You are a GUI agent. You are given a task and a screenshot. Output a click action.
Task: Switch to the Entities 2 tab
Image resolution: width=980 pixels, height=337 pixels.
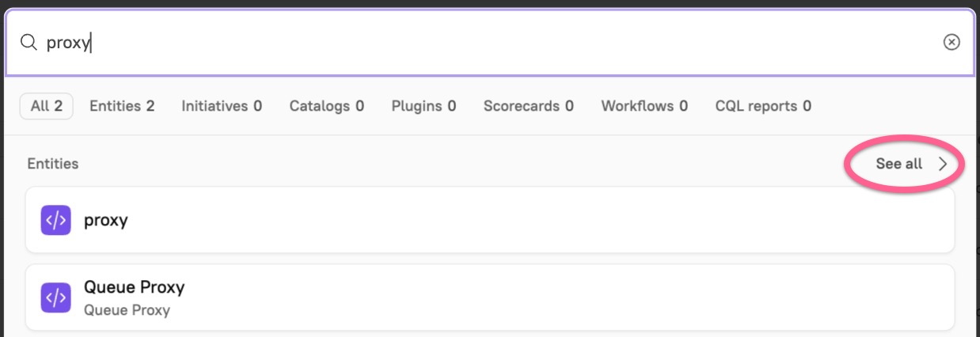pos(122,106)
